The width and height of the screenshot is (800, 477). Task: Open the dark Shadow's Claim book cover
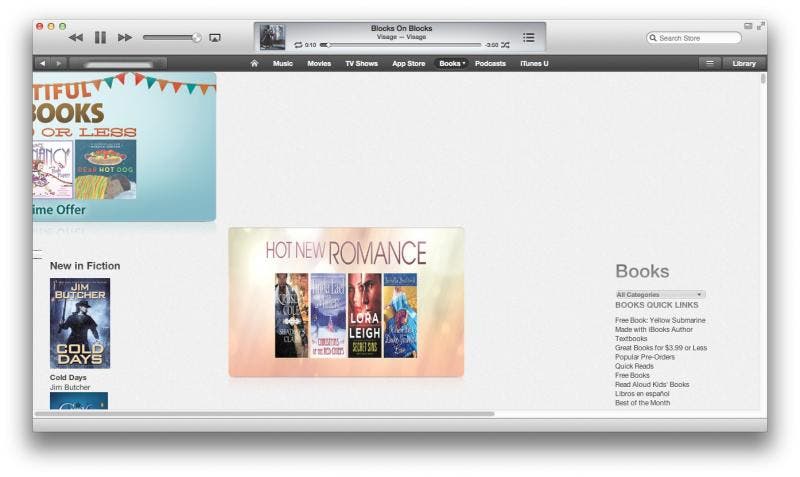[292, 315]
